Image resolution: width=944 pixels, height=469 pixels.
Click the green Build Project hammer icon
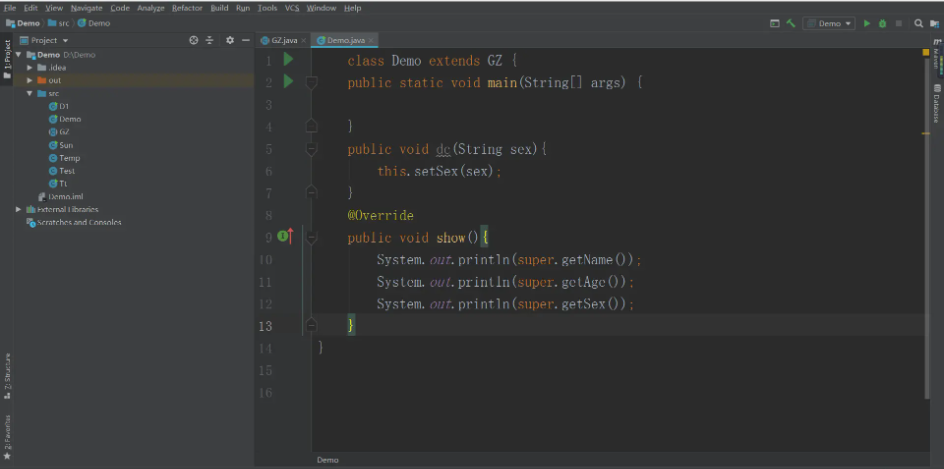click(791, 23)
